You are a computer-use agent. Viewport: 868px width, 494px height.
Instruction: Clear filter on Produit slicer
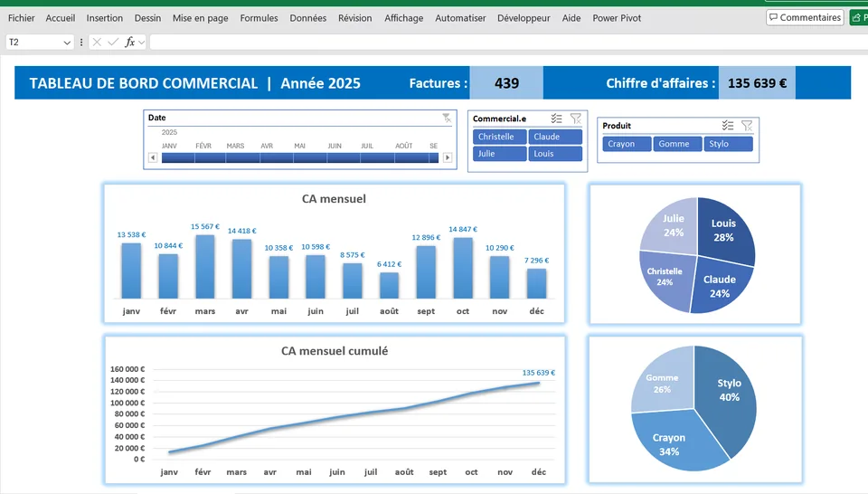click(747, 126)
